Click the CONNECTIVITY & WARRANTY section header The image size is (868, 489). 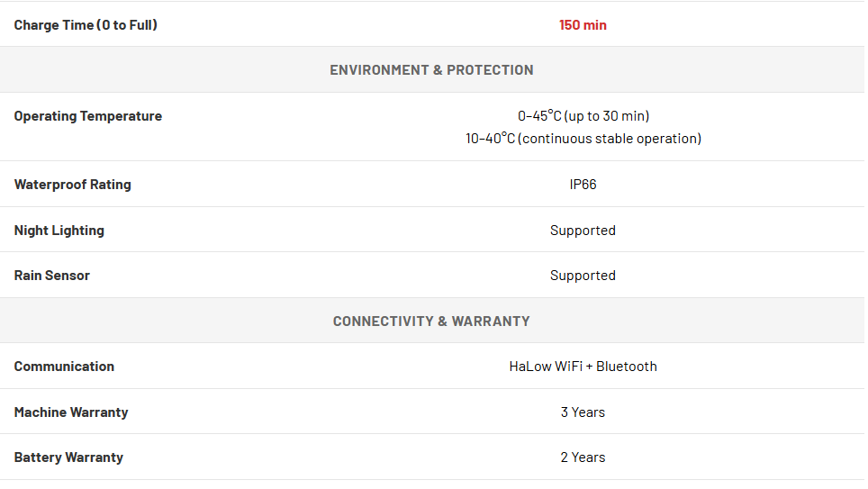pyautogui.click(x=432, y=321)
